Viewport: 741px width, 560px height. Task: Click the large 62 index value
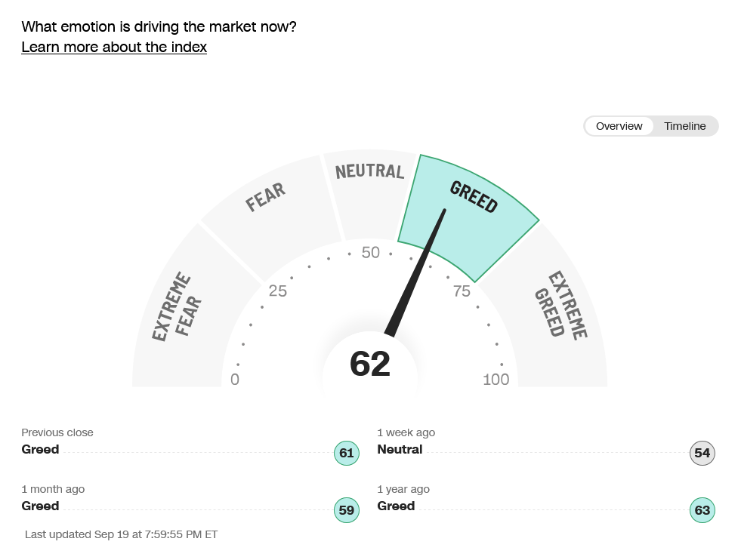[370, 365]
